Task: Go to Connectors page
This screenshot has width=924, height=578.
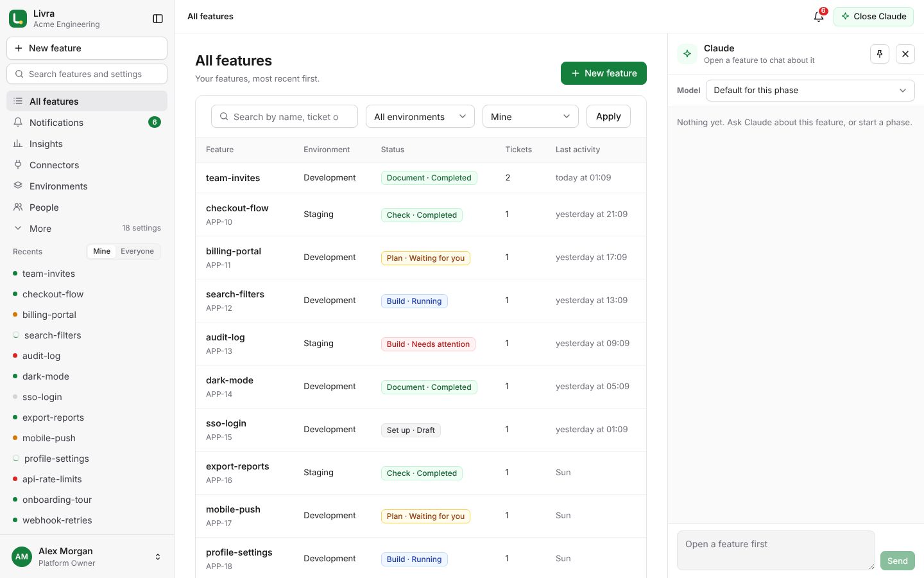Action: (x=87, y=165)
